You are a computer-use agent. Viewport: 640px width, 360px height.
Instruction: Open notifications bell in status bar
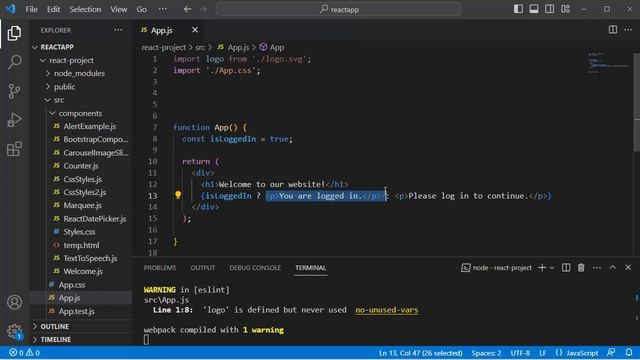629,352
